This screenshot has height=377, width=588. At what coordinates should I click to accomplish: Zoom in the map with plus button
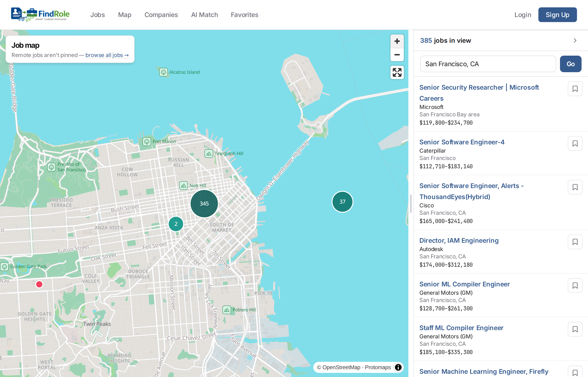point(397,41)
